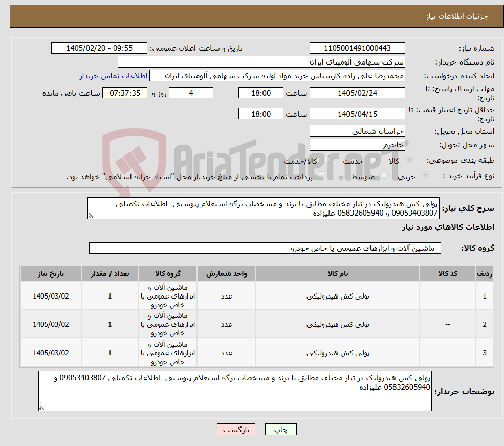
Task: Click the group cell ماشین آلات in row 2
Action: pos(168,325)
